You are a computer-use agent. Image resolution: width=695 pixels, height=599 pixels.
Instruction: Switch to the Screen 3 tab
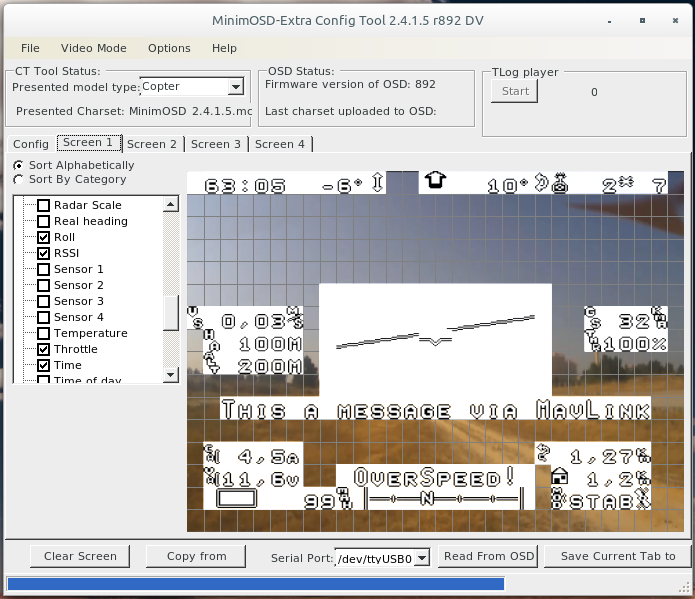(x=216, y=144)
